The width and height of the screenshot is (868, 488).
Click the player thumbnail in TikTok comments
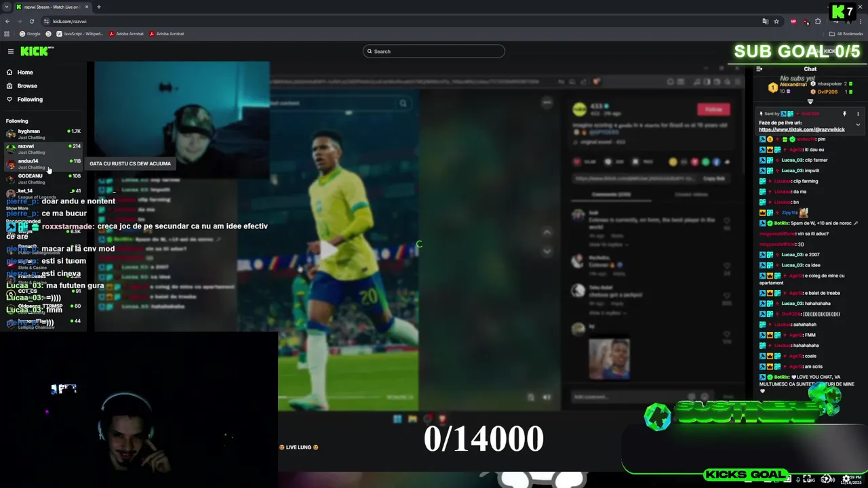point(609,359)
